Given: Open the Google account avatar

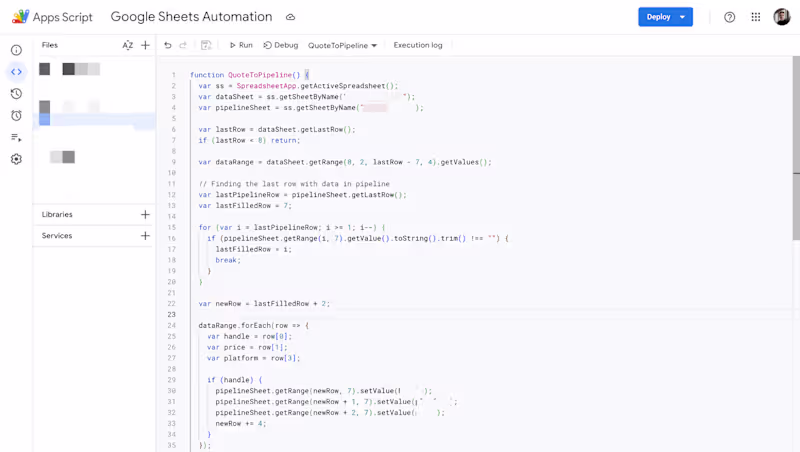Looking at the screenshot, I should tap(782, 17).
